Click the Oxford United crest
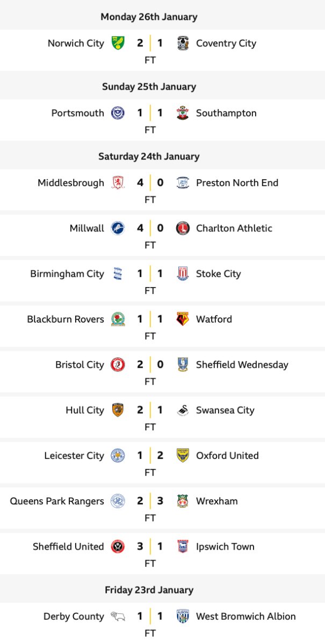The image size is (325, 644). pos(183,456)
